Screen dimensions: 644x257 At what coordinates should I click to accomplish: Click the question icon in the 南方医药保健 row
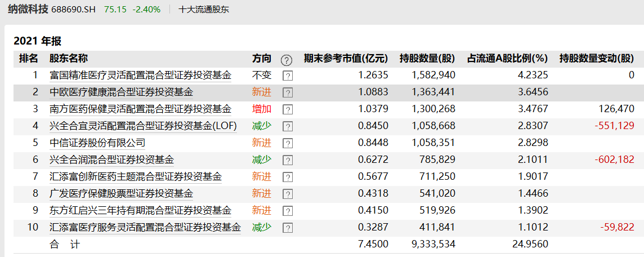[288, 109]
